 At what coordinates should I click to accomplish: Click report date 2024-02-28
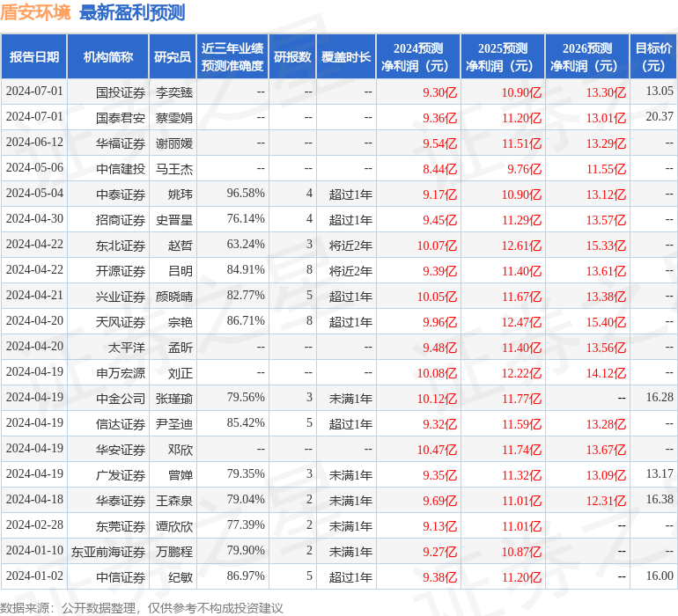(34, 524)
